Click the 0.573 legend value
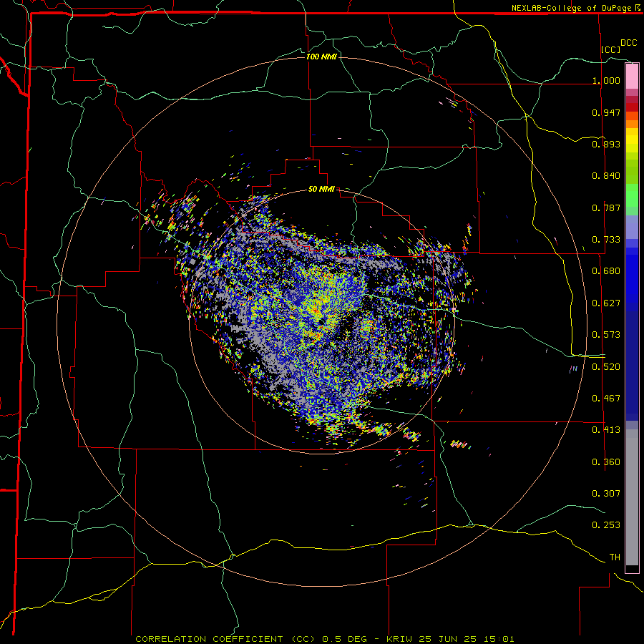 pos(606,335)
